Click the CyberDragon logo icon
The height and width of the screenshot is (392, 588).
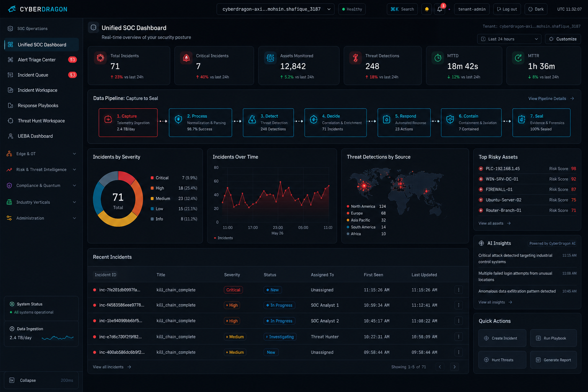(12, 9)
